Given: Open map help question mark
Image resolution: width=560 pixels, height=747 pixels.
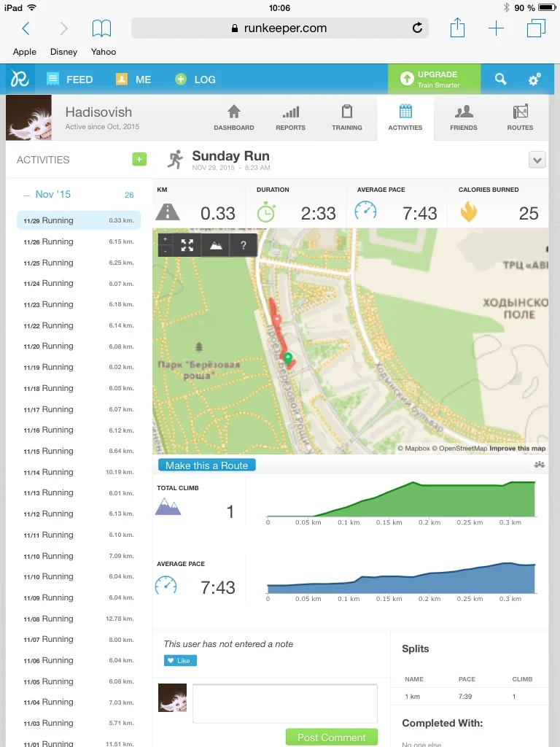Looking at the screenshot, I should pos(244,245).
